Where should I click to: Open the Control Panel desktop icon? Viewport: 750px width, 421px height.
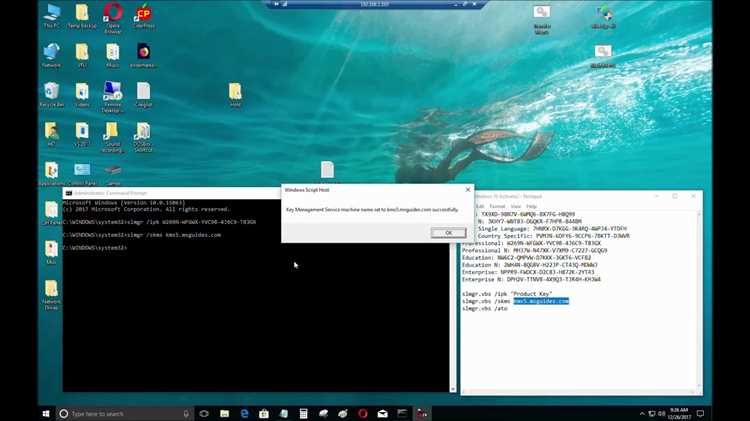pos(82,174)
